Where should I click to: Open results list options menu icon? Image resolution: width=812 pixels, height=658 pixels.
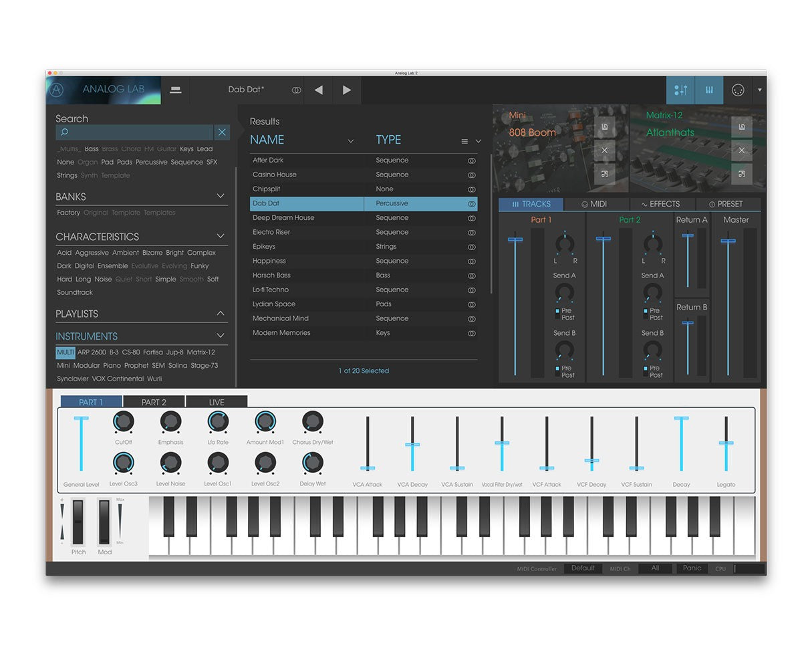click(464, 141)
